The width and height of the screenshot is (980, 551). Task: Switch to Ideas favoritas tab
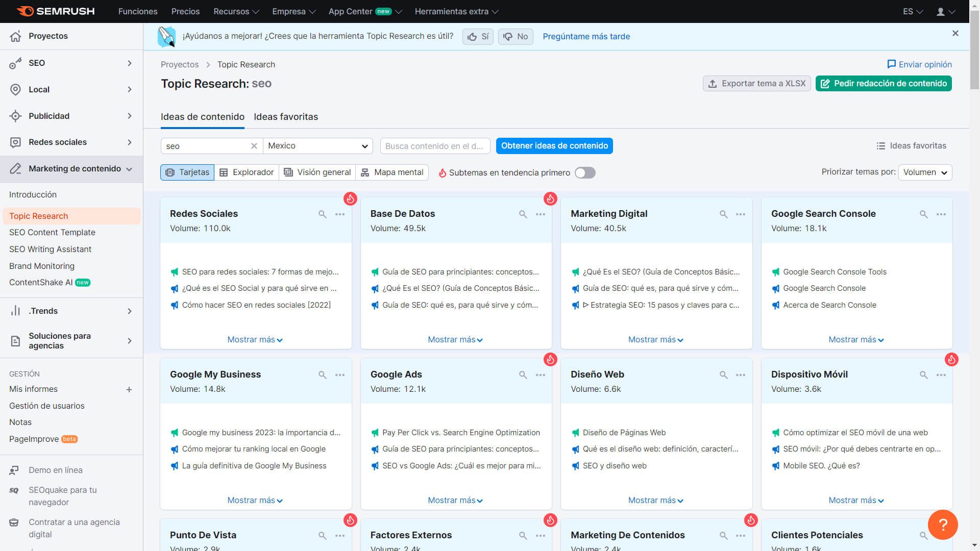(x=285, y=116)
